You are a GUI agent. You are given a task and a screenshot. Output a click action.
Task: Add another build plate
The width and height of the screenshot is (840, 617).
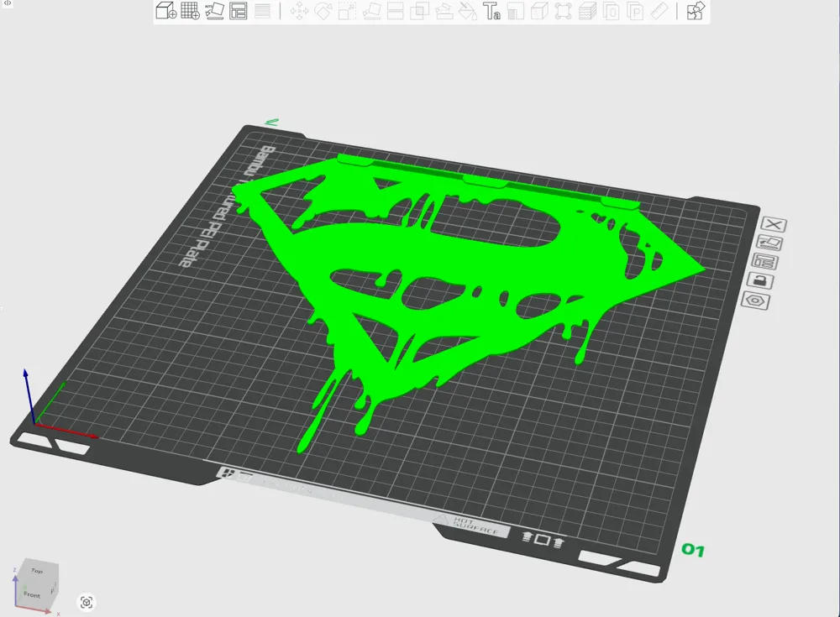[x=189, y=11]
